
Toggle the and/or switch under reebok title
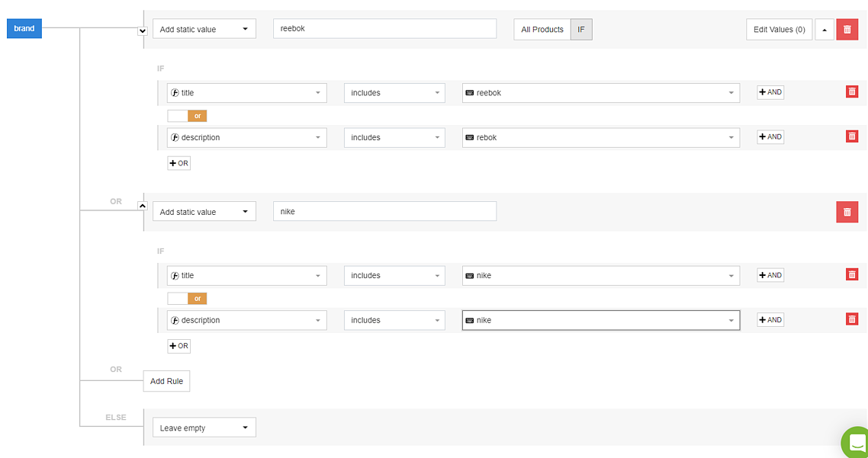pyautogui.click(x=187, y=116)
